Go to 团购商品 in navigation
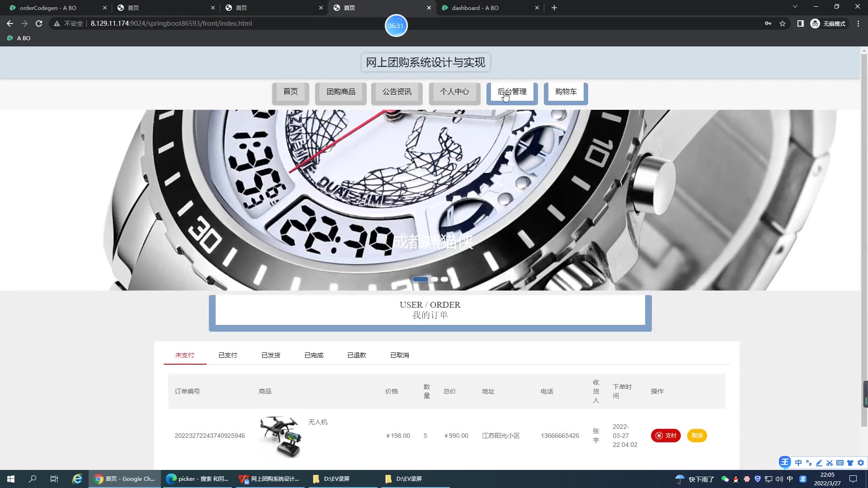This screenshot has height=488, width=868. [x=341, y=92]
